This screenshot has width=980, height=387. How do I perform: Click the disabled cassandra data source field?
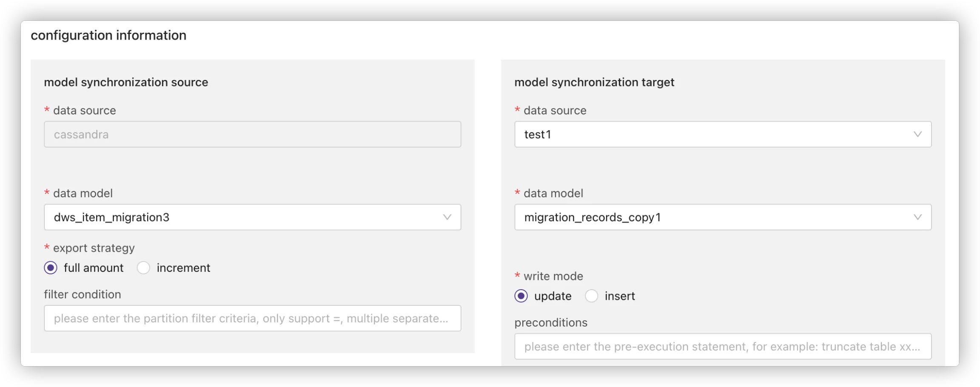[x=252, y=134]
